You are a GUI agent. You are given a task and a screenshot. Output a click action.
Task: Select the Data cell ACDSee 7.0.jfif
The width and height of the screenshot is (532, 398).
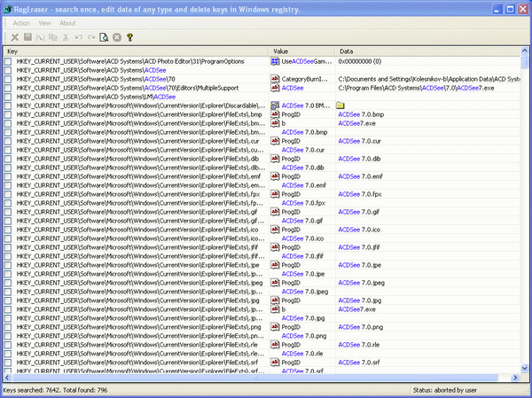(x=359, y=247)
